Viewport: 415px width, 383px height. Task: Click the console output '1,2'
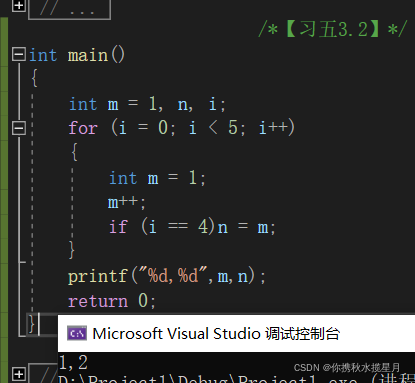click(x=73, y=362)
